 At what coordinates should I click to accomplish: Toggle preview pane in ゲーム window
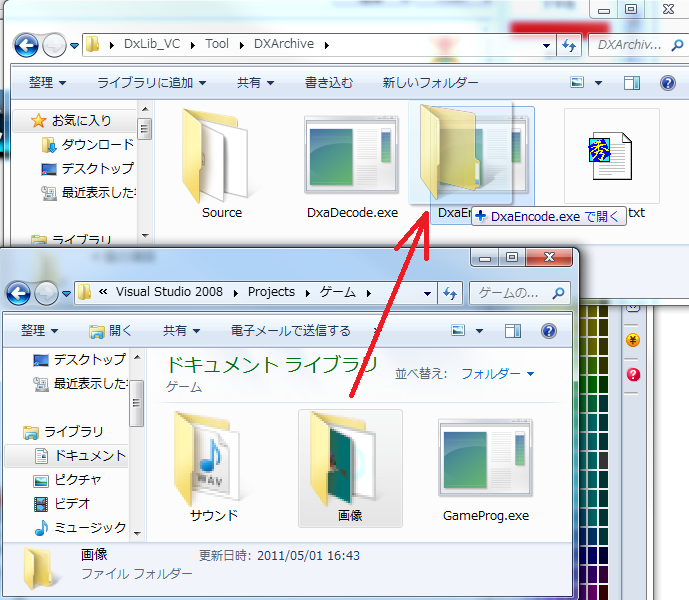[513, 331]
